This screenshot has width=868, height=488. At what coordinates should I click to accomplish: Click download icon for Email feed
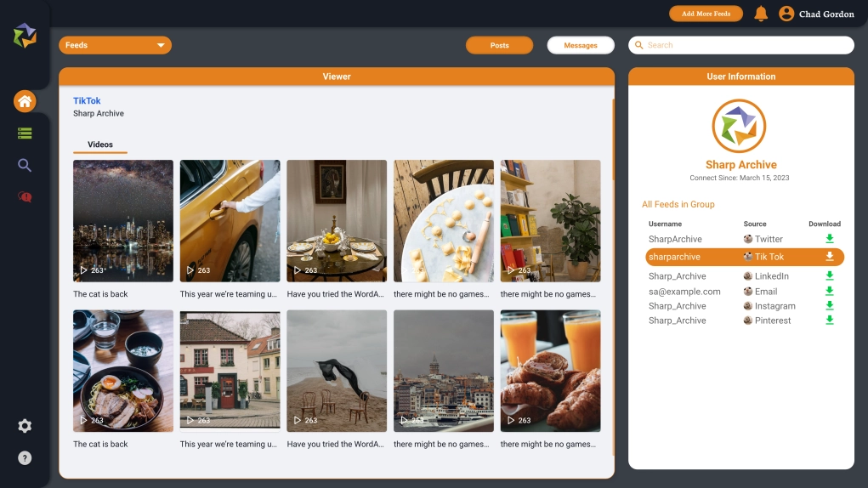(x=830, y=292)
